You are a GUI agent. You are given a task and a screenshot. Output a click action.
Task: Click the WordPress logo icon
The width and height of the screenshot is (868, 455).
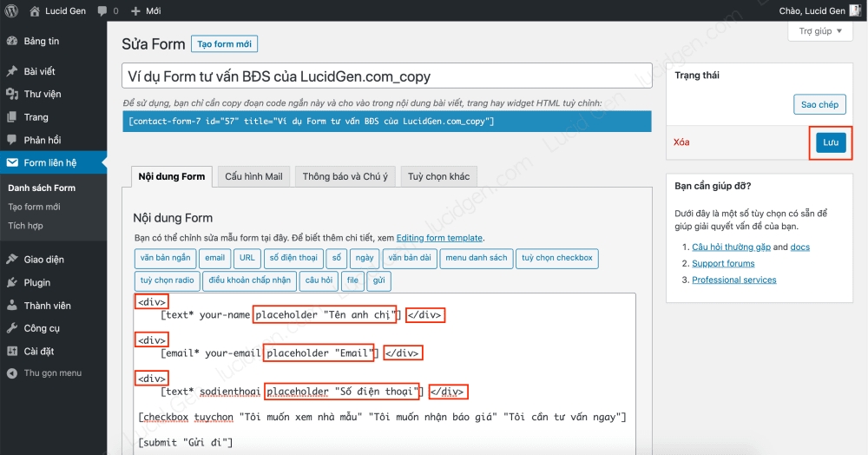click(11, 11)
